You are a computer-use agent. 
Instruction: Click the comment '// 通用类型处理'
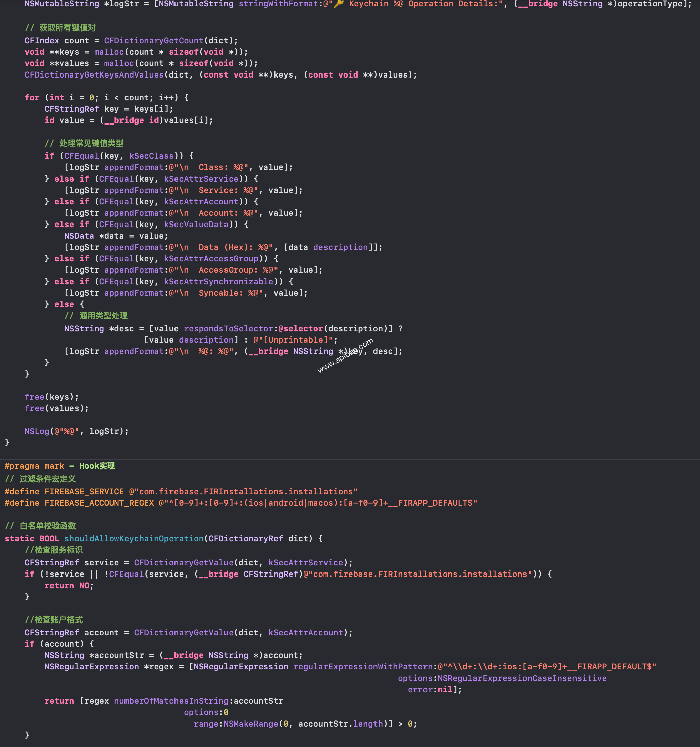96,316
